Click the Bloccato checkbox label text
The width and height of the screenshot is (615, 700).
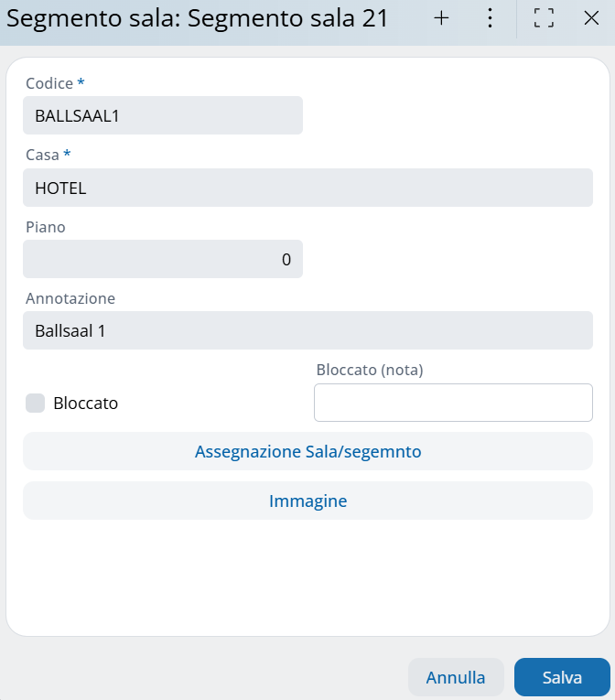pyautogui.click(x=86, y=403)
